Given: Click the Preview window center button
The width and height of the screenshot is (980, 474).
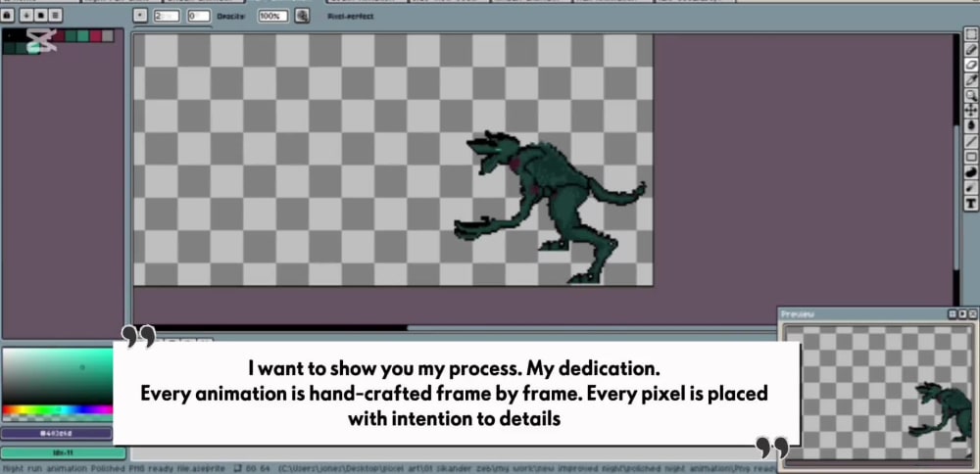Looking at the screenshot, I should [953, 314].
